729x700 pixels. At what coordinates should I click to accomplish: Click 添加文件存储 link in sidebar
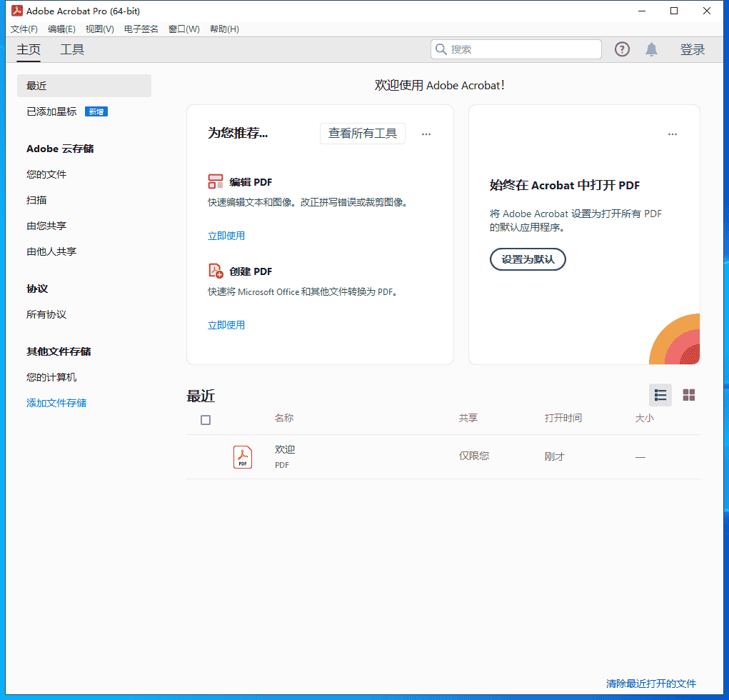pyautogui.click(x=56, y=403)
